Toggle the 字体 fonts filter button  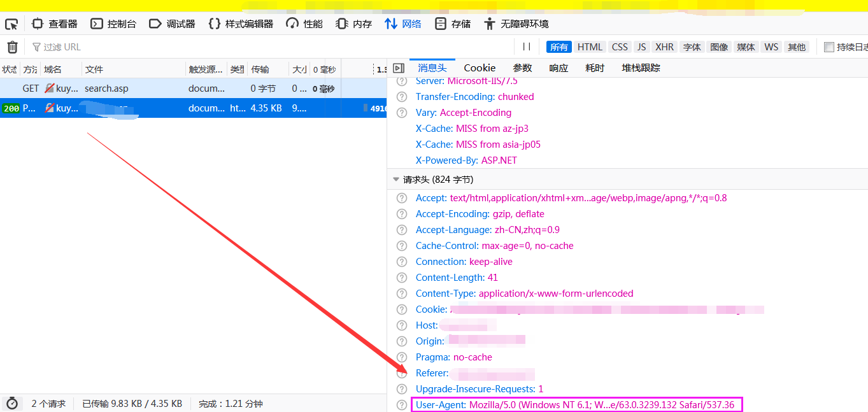[x=692, y=47]
